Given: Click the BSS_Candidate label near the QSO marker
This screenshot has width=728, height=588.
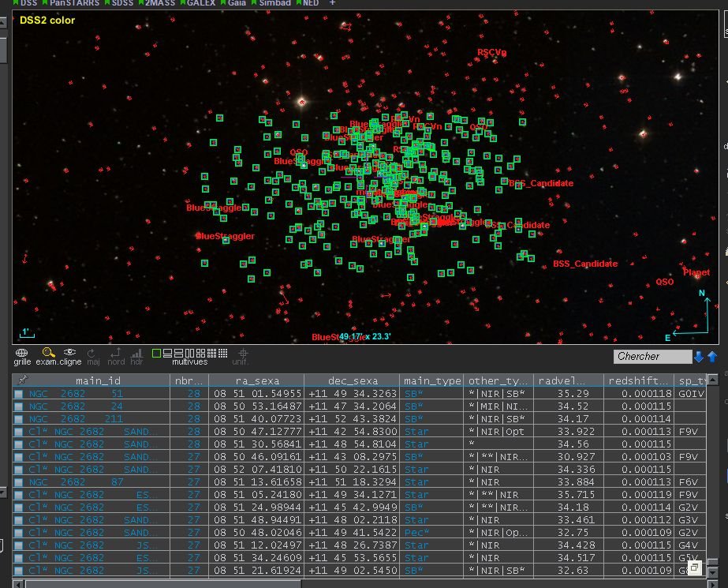Looking at the screenshot, I should coord(584,264).
